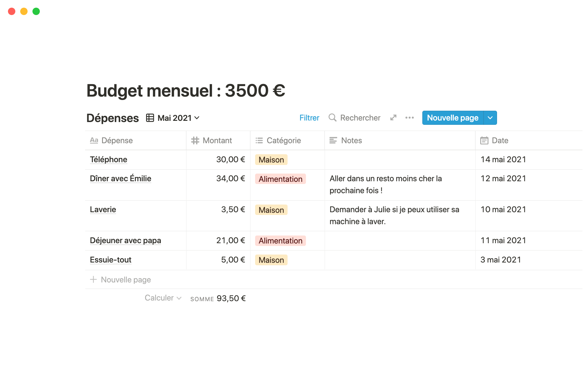Viewport: 588px width, 368px height.
Task: Click the plus icon to add a row
Action: (x=93, y=279)
